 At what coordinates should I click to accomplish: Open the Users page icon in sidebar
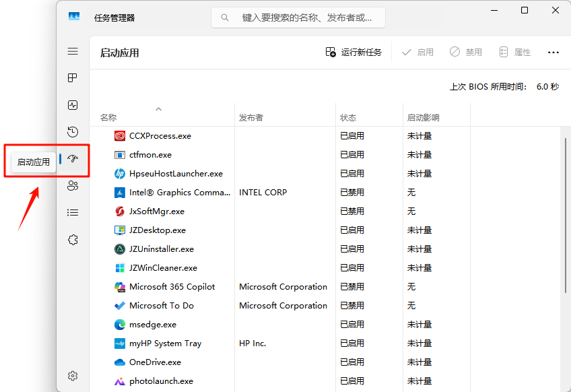(73, 185)
